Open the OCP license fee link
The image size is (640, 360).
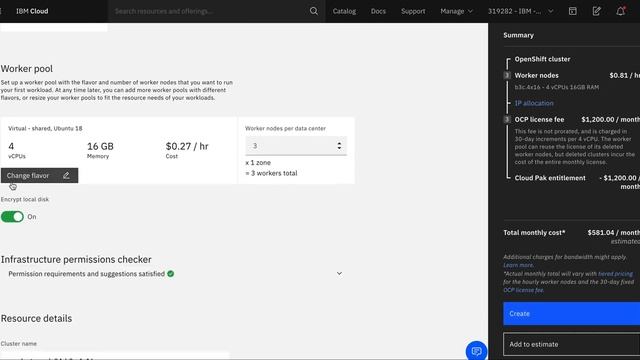[523, 290]
